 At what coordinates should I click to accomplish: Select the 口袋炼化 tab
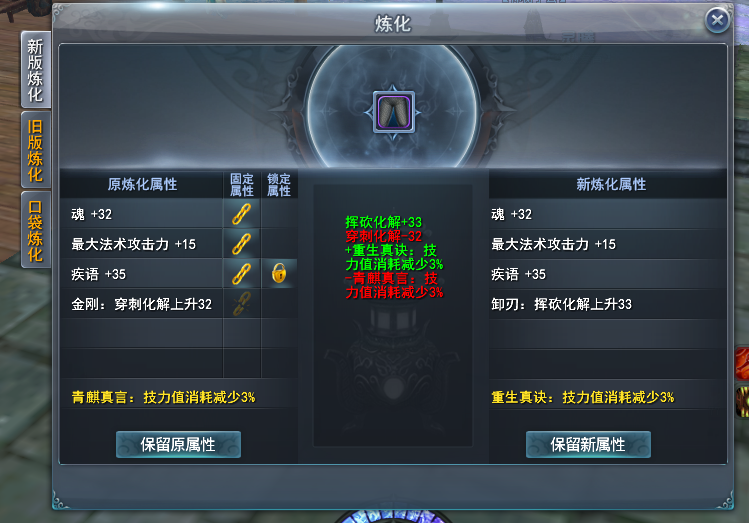[x=35, y=230]
